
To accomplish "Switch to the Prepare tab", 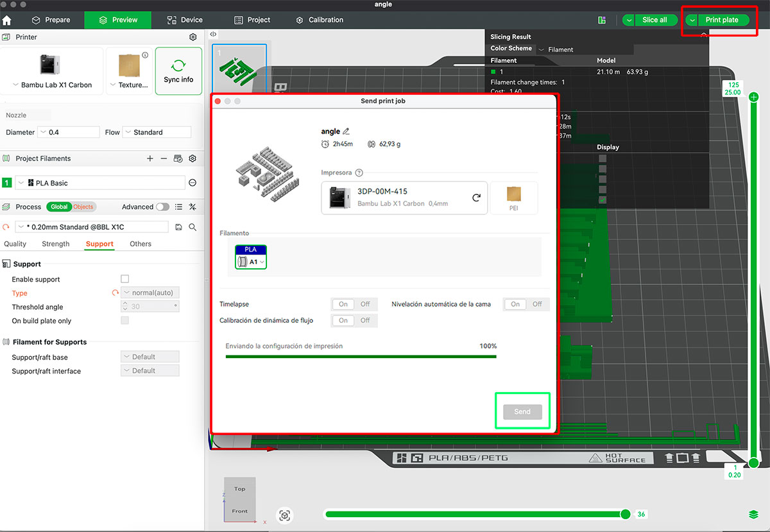I will click(51, 20).
